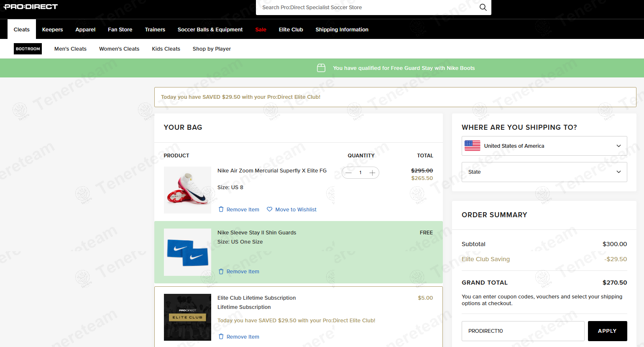Open Shipping Information menu item
The height and width of the screenshot is (347, 644).
point(342,30)
